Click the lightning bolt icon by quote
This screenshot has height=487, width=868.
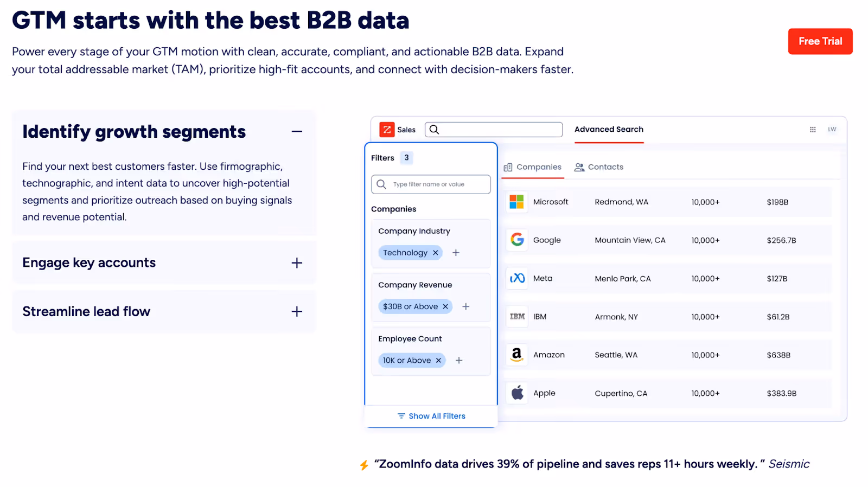click(364, 465)
